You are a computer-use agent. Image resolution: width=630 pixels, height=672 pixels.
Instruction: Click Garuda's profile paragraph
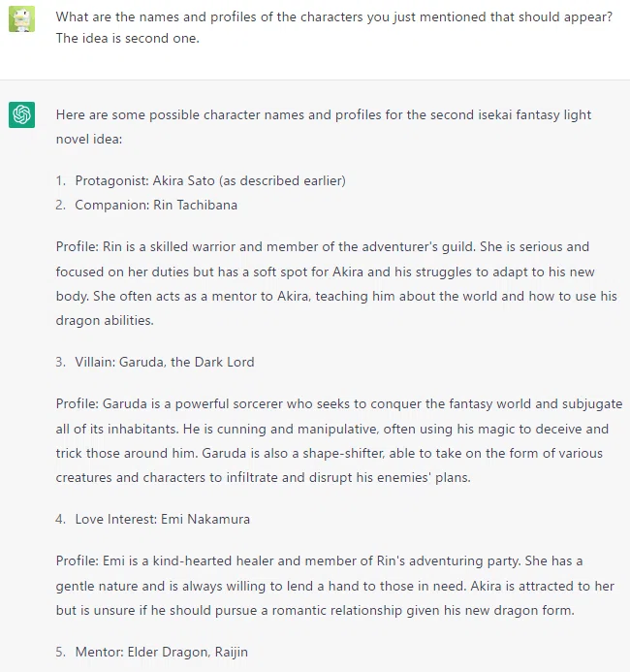(339, 440)
